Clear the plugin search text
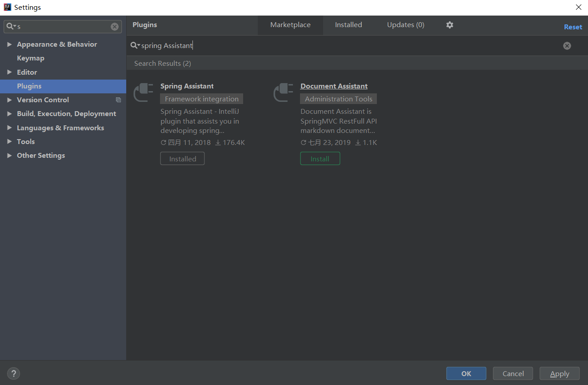The width and height of the screenshot is (588, 385). (x=567, y=46)
